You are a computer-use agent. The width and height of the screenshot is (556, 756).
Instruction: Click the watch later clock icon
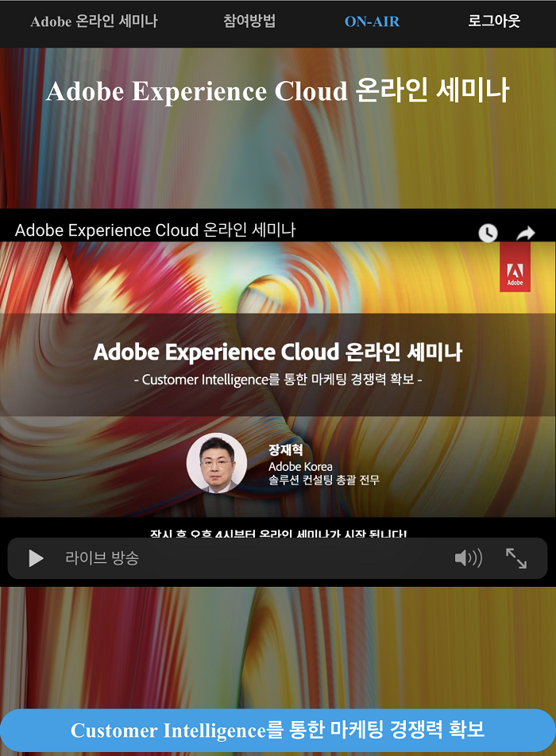coord(488,233)
